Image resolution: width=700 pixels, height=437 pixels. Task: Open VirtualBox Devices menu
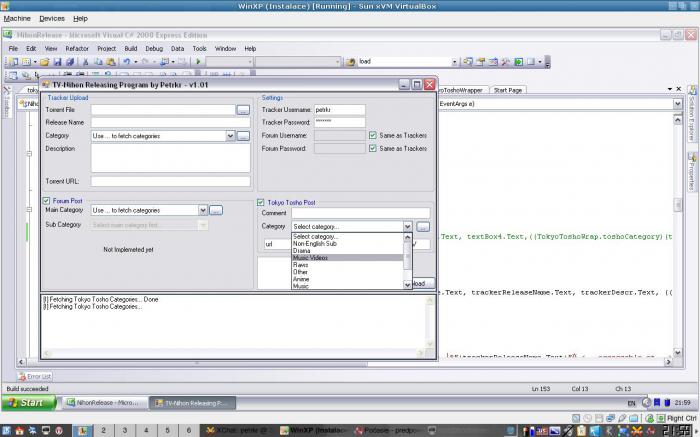tap(52, 18)
